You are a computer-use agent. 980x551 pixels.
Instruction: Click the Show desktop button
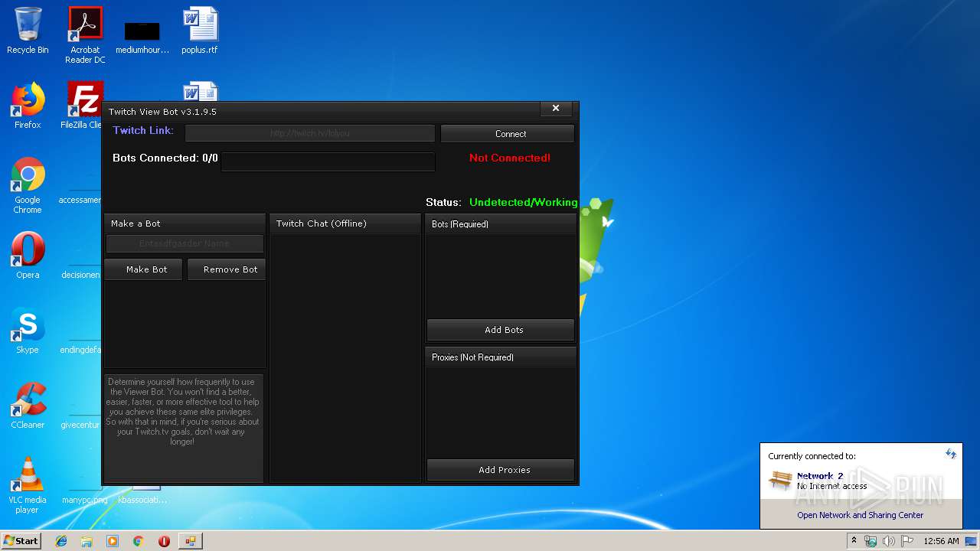coord(972,541)
